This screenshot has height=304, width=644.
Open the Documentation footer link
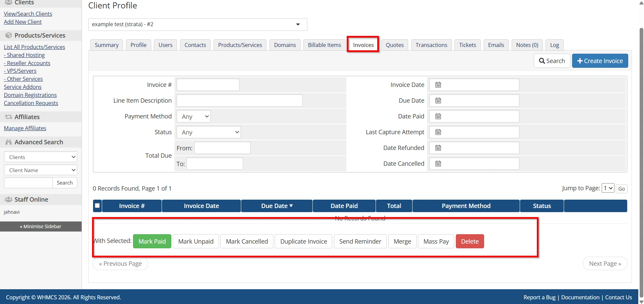580,297
